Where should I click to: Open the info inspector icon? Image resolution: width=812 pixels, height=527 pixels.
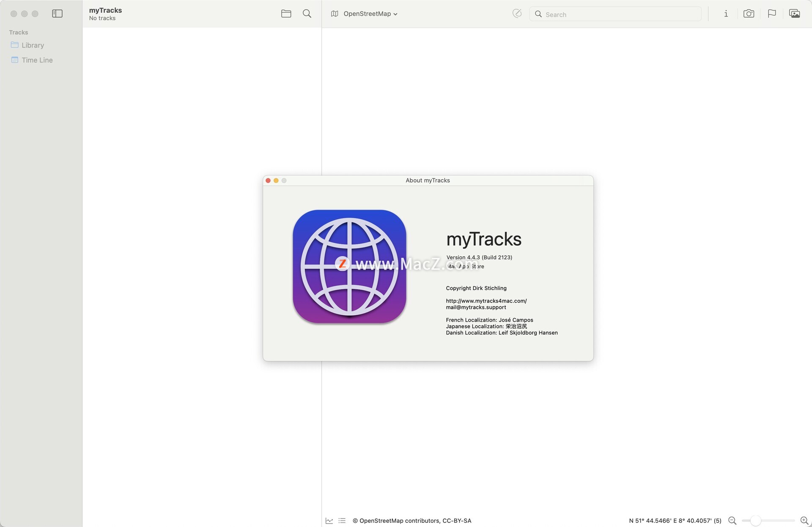[x=726, y=14]
